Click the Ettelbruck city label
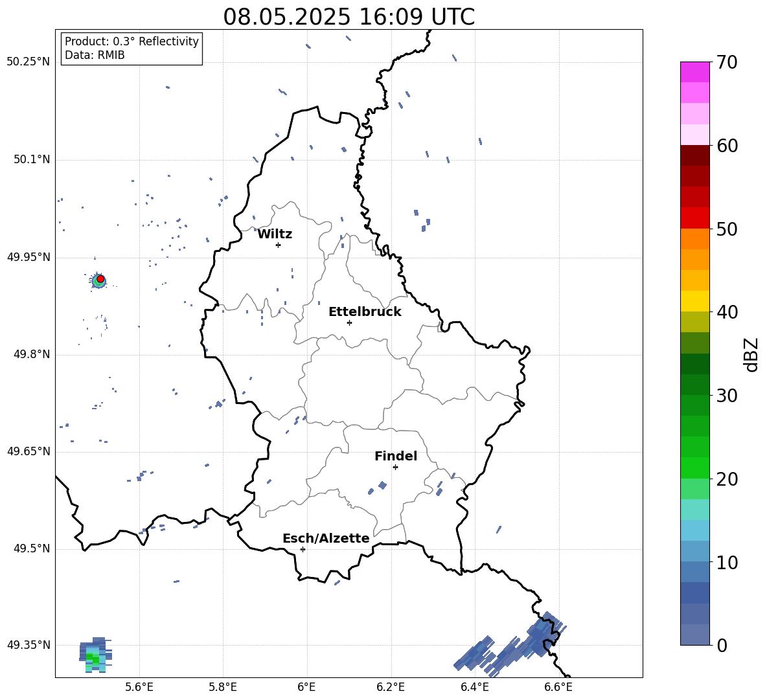The image size is (767, 700). tap(365, 312)
